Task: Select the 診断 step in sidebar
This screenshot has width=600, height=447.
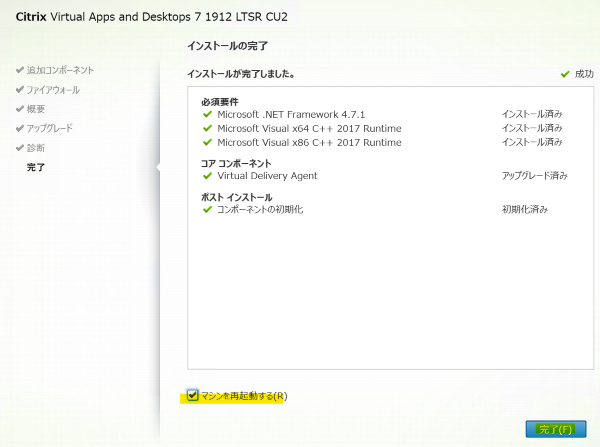Action: tap(36, 148)
